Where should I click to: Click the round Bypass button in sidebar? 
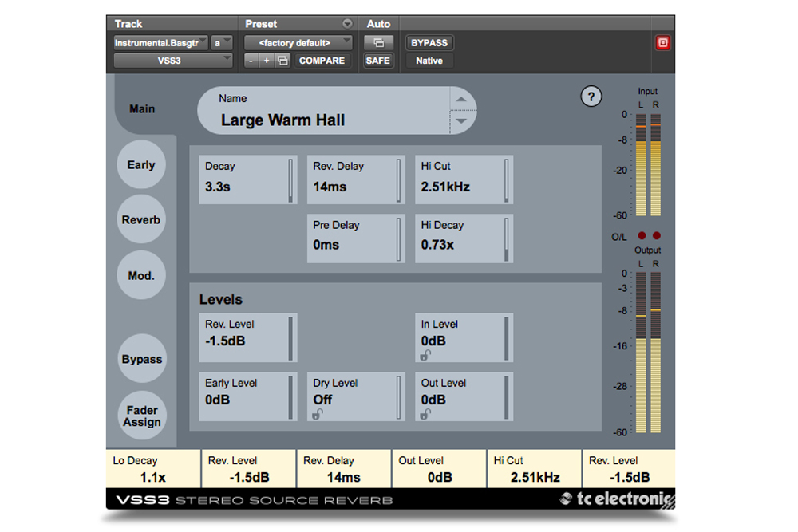click(x=141, y=360)
